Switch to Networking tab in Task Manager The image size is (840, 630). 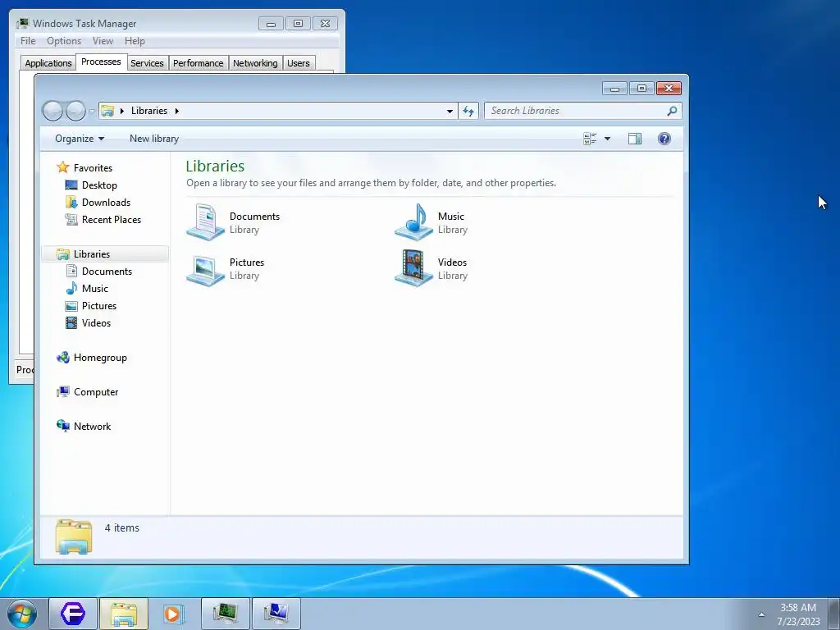[255, 63]
